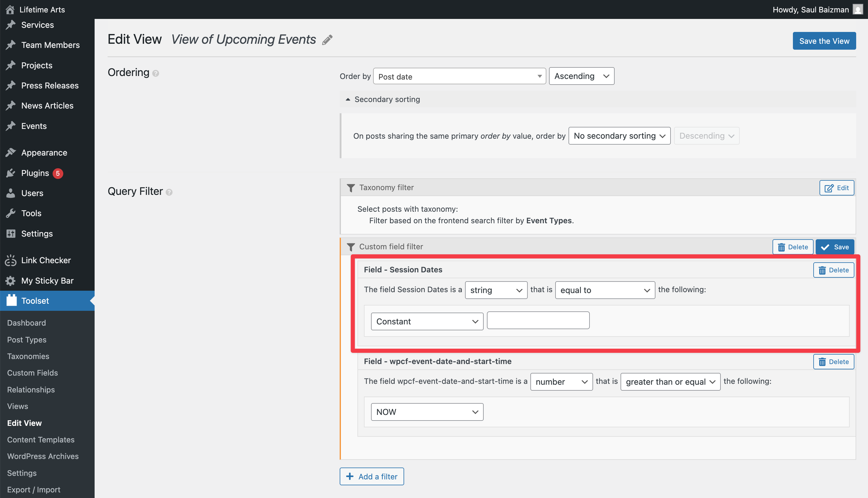Click the user avatar next to Saul Baizman
868x498 pixels.
pyautogui.click(x=857, y=9)
